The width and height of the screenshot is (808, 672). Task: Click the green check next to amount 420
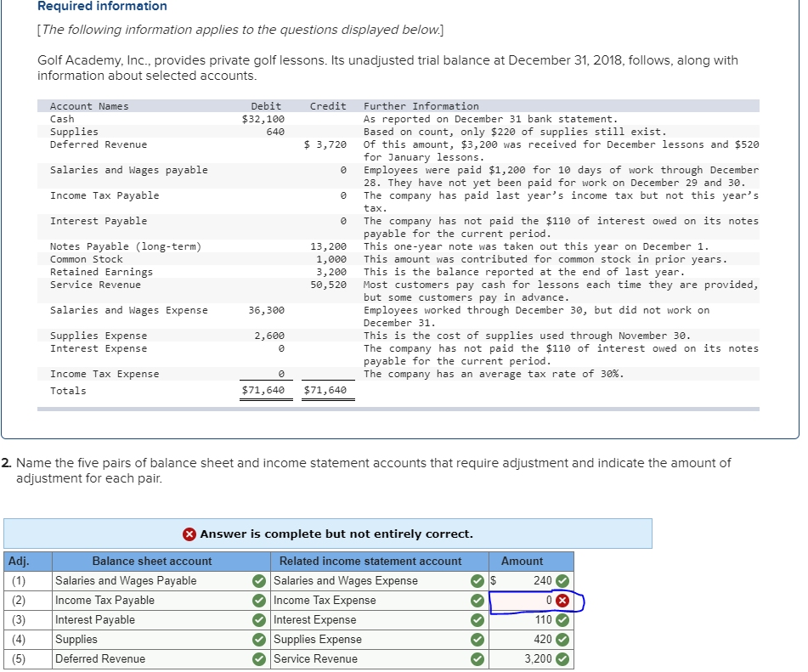coord(562,640)
